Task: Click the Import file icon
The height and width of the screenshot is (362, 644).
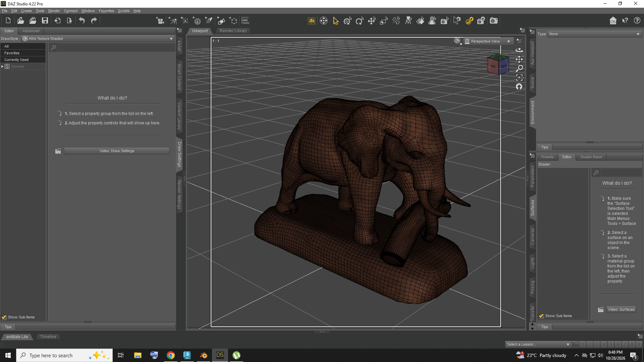Action: pos(57,21)
